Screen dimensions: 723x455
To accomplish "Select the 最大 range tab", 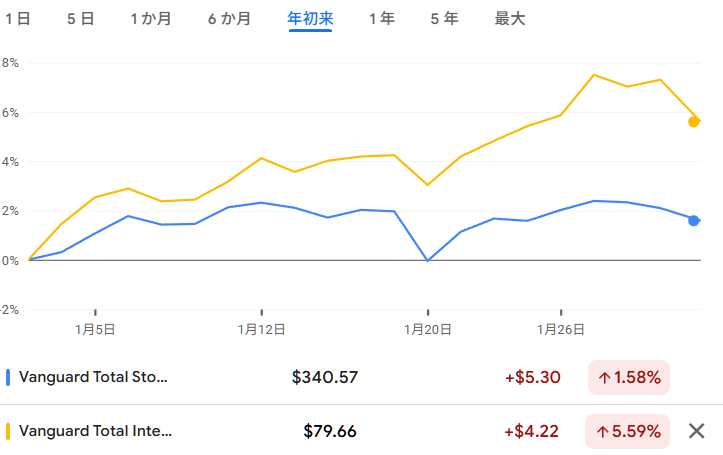I will (510, 19).
